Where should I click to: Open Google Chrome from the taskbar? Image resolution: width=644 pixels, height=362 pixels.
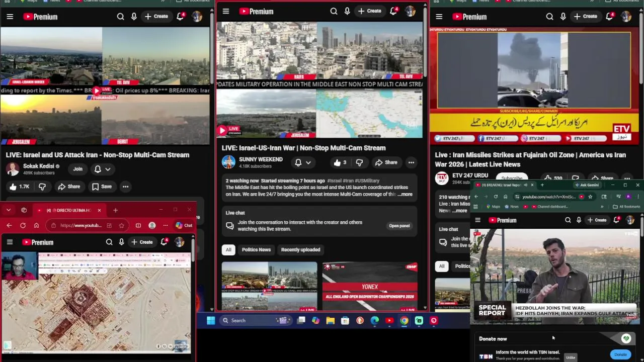click(404, 320)
